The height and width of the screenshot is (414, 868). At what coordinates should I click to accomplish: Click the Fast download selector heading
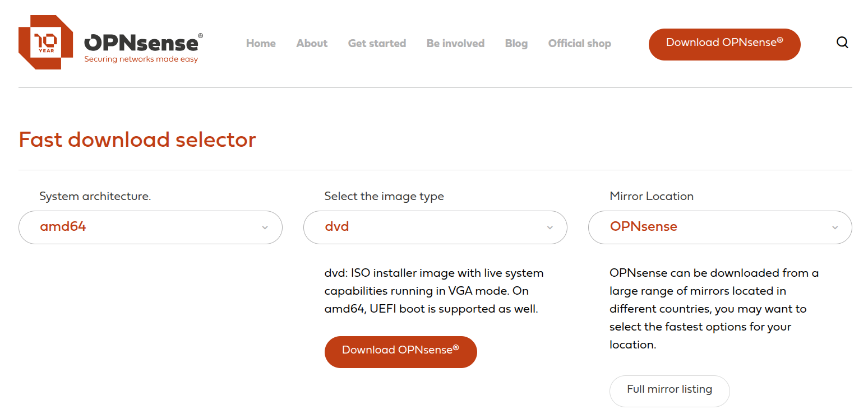[x=137, y=139]
